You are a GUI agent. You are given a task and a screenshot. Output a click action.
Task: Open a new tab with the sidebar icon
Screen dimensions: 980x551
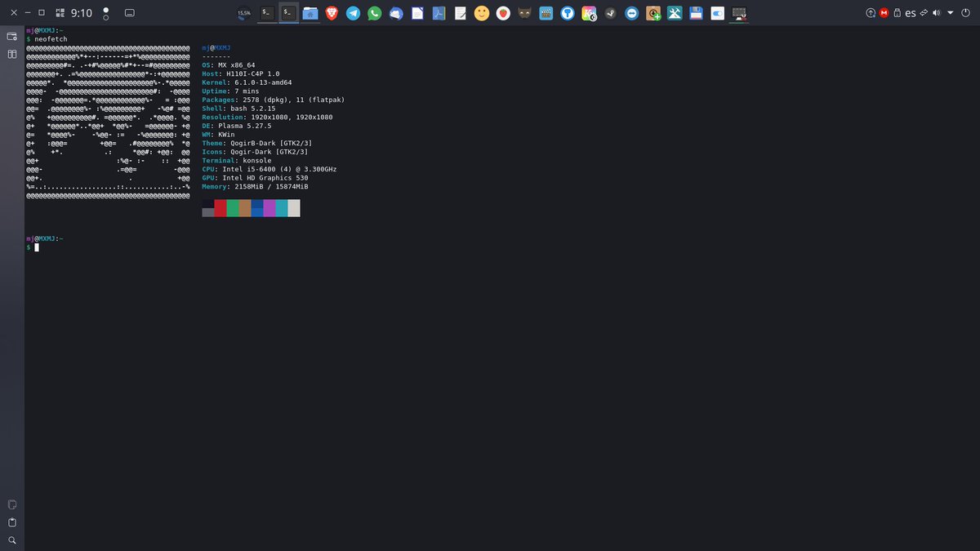[12, 37]
